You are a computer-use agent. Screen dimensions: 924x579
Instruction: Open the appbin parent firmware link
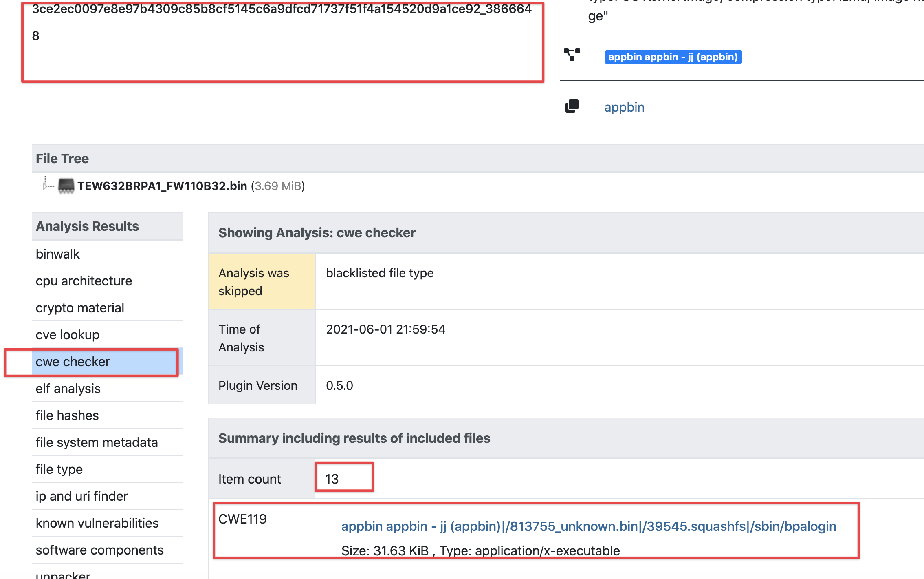pos(624,107)
